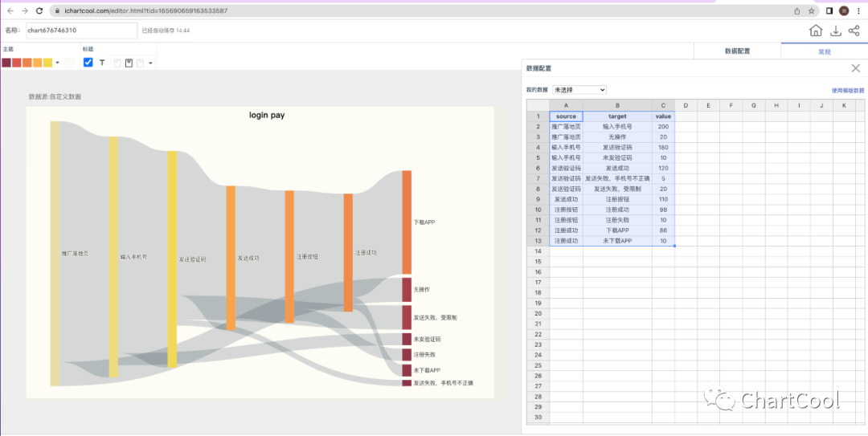Viewport: 868px width, 436px height.
Task: Switch to the 常规 tab
Action: pyautogui.click(x=824, y=51)
